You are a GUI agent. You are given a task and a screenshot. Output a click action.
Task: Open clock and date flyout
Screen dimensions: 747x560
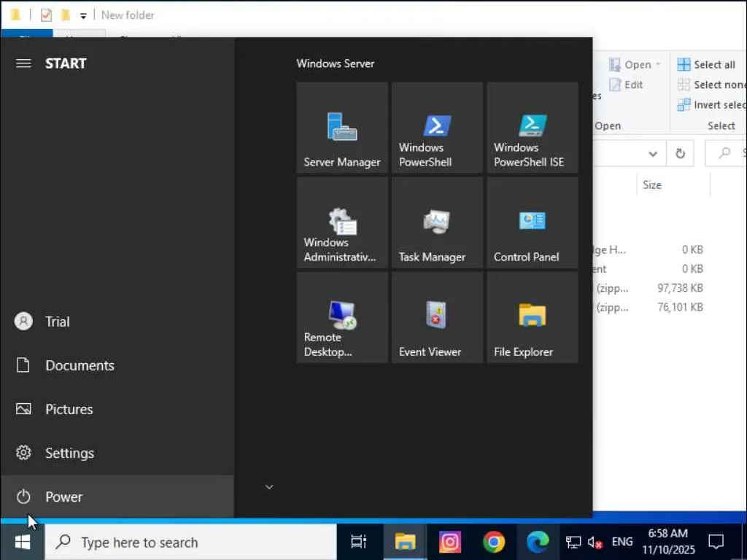668,542
